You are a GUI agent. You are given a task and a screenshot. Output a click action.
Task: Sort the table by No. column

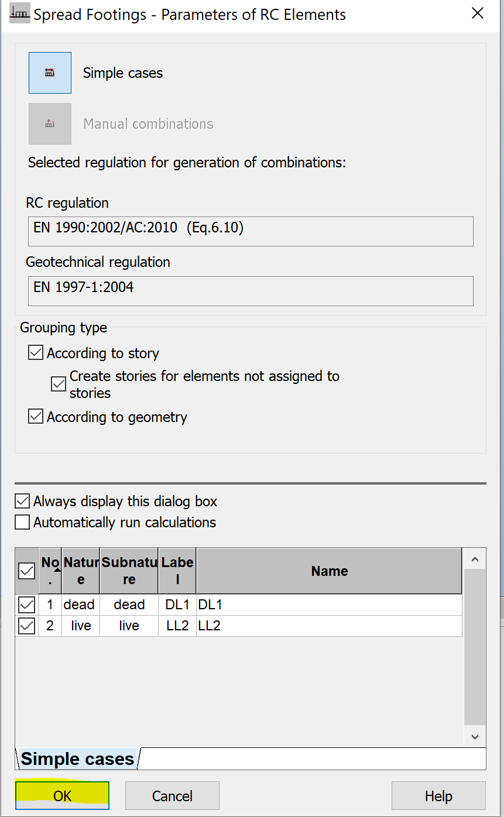[50, 571]
